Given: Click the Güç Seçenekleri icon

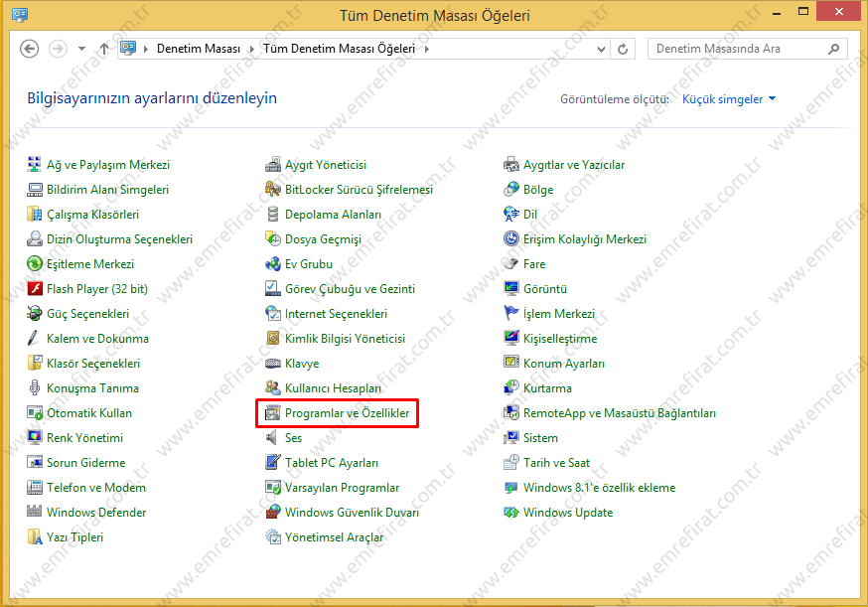Looking at the screenshot, I should [x=35, y=314].
